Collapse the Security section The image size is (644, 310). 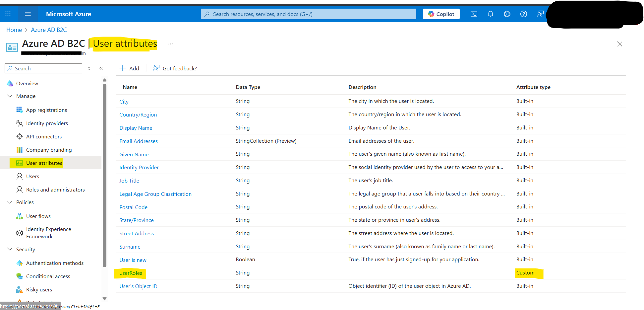tap(10, 249)
